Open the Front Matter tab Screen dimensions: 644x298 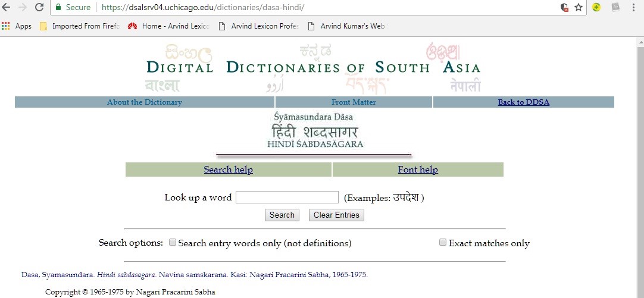coord(354,102)
